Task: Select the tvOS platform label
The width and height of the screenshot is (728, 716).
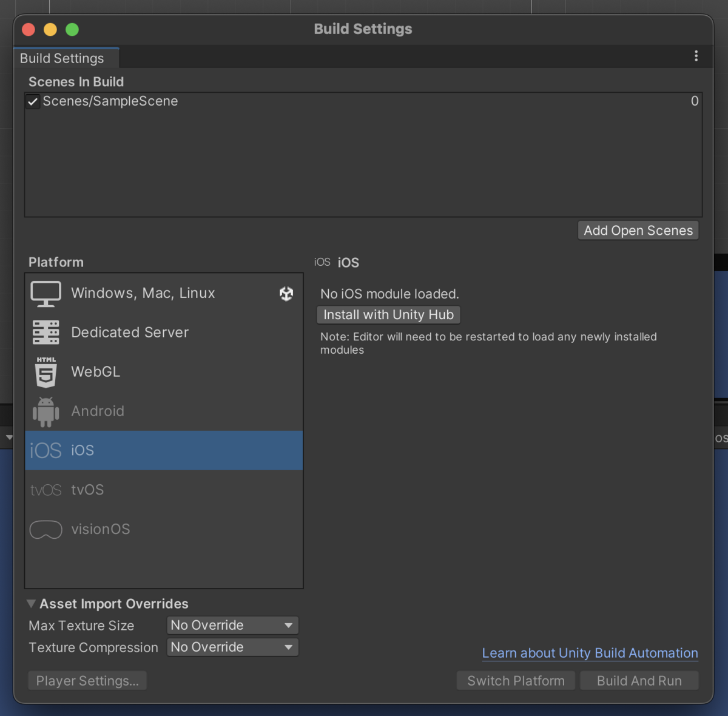Action: pos(87,490)
